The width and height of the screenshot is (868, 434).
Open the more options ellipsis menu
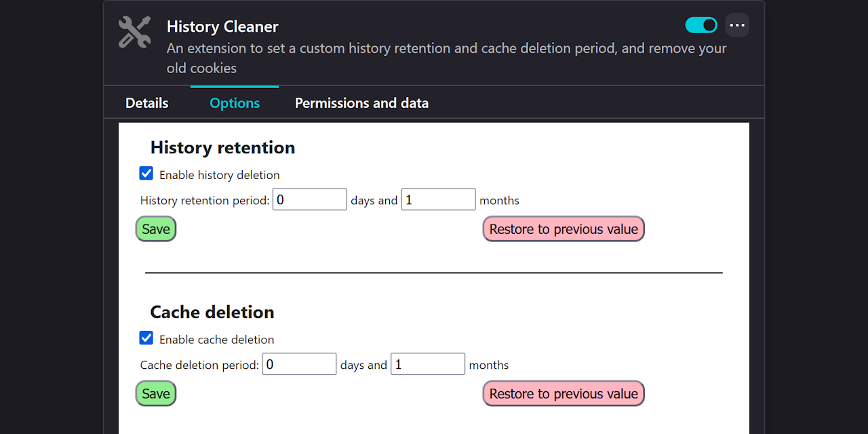(x=737, y=25)
